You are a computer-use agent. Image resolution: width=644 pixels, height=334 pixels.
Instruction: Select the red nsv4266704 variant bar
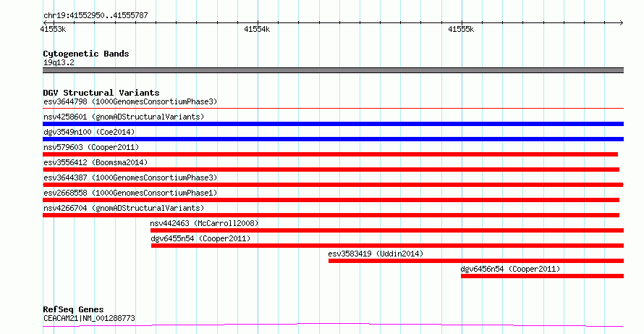[331, 215]
